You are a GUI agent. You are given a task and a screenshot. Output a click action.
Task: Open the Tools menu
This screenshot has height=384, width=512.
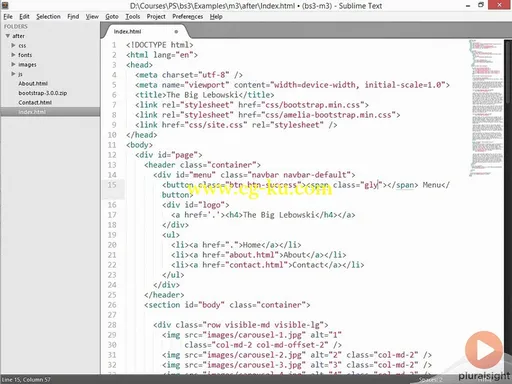tap(132, 16)
